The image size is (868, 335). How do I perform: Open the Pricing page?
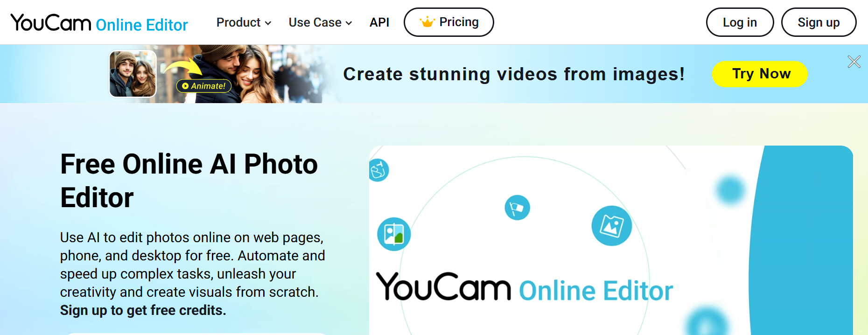click(x=448, y=22)
